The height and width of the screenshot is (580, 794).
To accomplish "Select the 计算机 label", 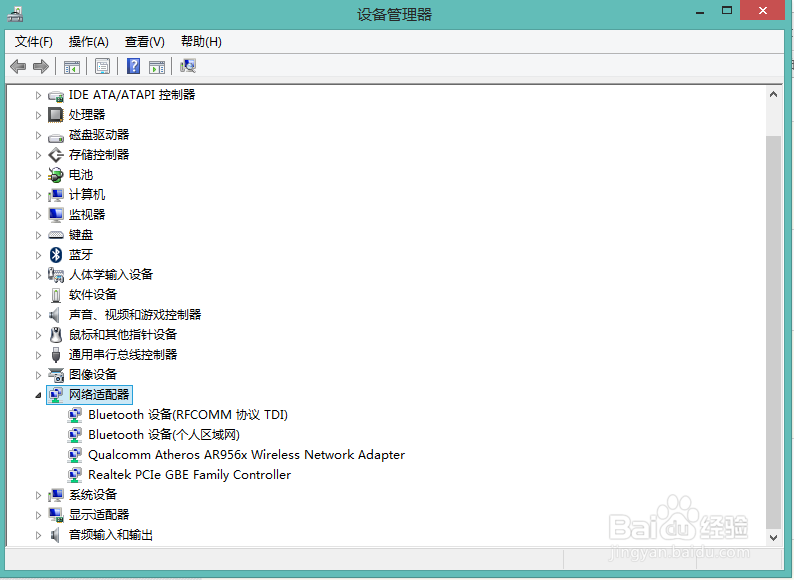I will pos(87,195).
